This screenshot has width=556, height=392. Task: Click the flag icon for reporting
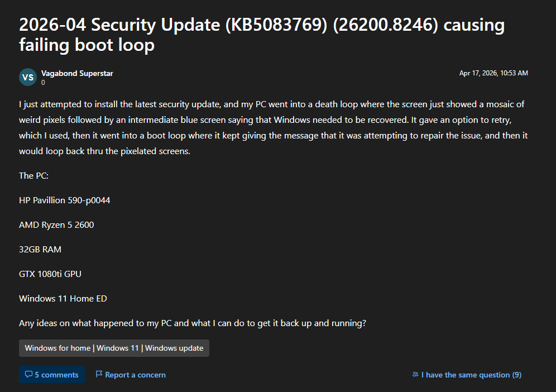[99, 374]
